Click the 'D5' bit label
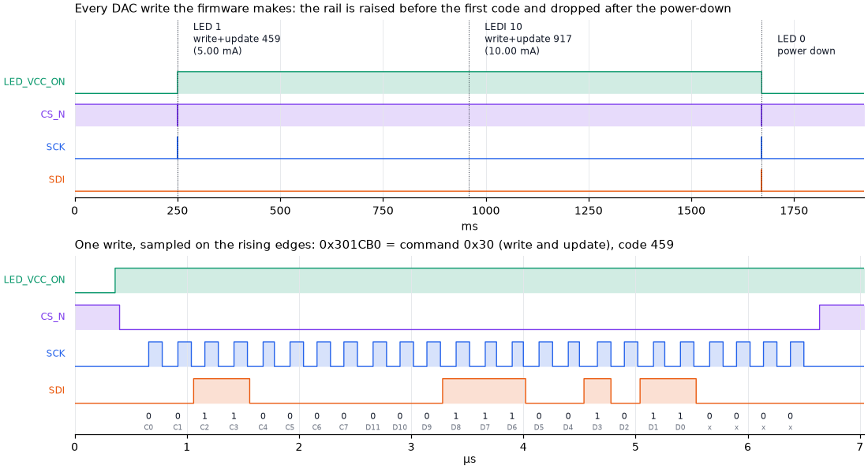 click(539, 427)
